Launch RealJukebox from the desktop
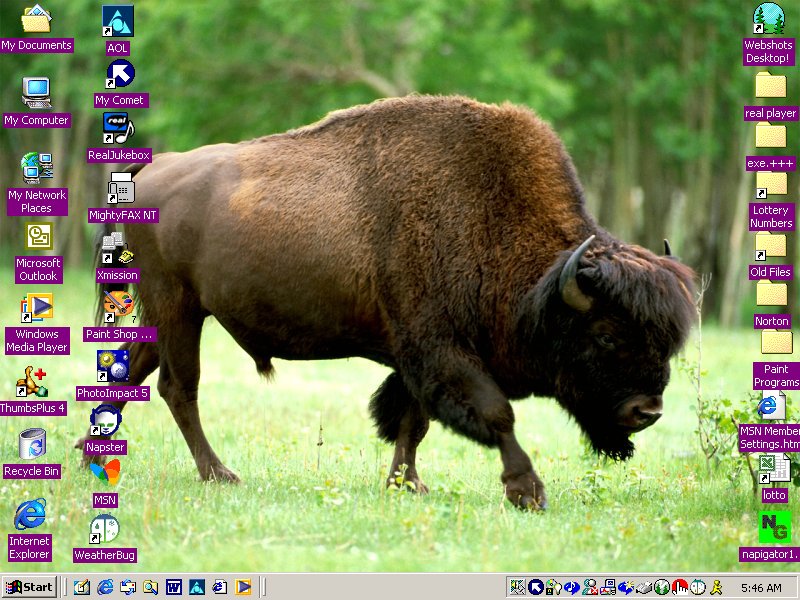This screenshot has height=600, width=800. pos(118,129)
